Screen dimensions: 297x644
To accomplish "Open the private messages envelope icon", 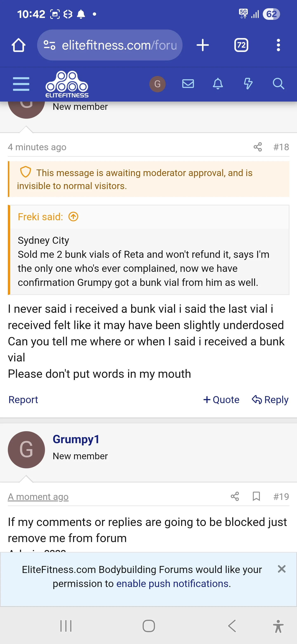I will (x=188, y=84).
